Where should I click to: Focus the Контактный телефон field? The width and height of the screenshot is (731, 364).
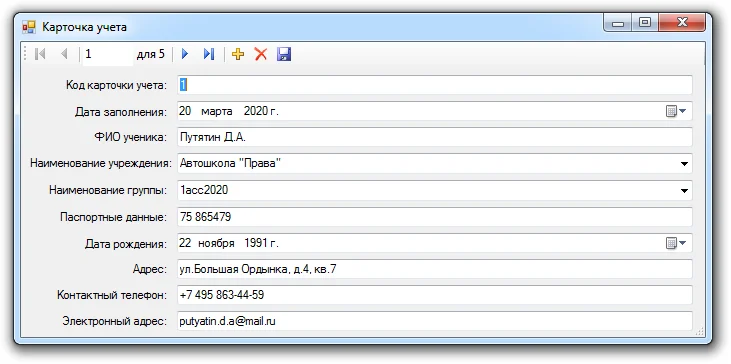(x=435, y=295)
